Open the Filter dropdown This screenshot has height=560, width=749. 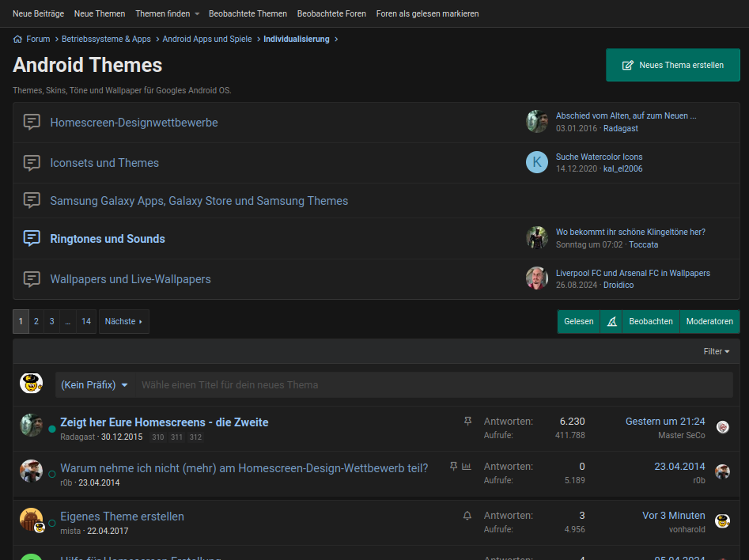click(x=716, y=351)
